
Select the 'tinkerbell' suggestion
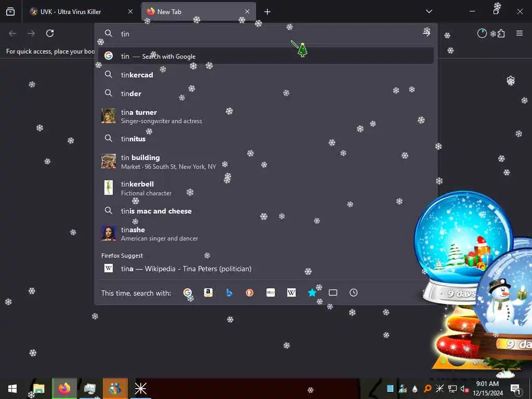coord(265,188)
